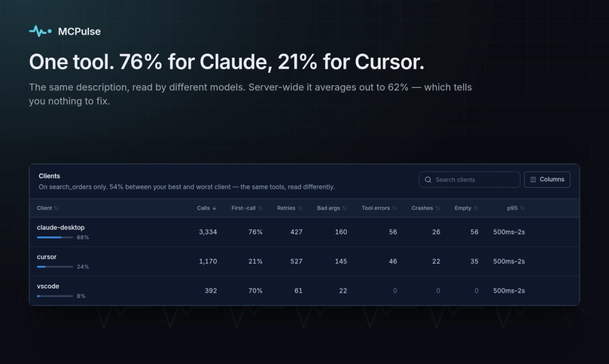The width and height of the screenshot is (609, 364).
Task: Click the magnifier icon in Search clients
Action: tap(428, 180)
